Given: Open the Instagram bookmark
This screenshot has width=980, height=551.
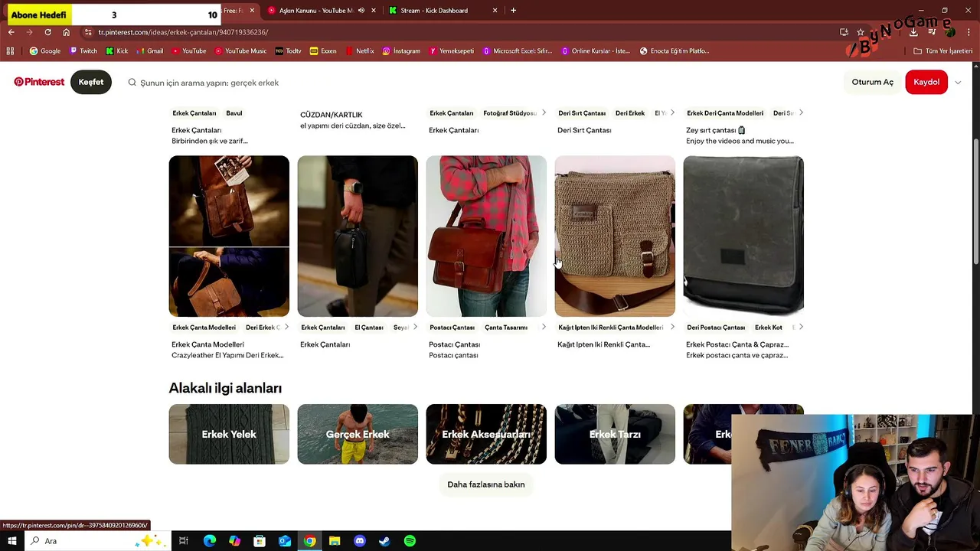Looking at the screenshot, I should pyautogui.click(x=401, y=51).
